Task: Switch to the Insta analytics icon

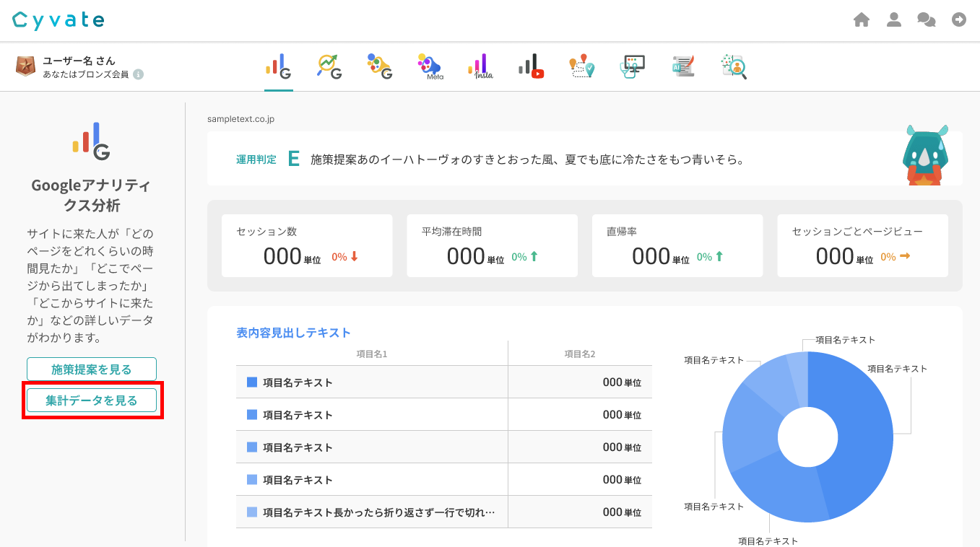Action: [480, 66]
